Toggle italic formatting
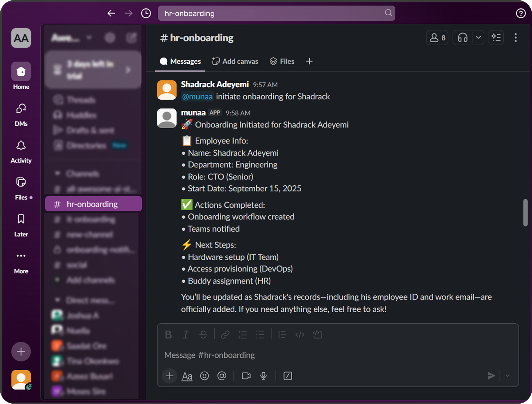 (186, 335)
